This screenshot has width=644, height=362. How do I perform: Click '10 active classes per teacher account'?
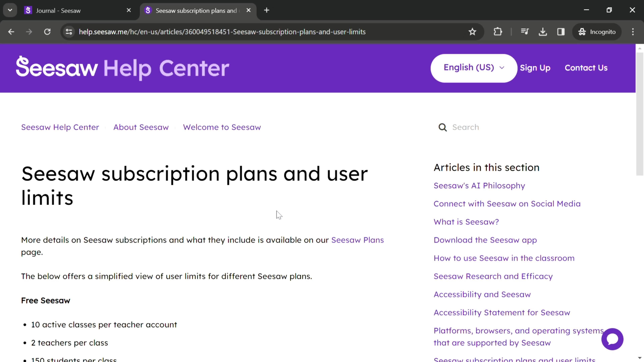coord(104,324)
